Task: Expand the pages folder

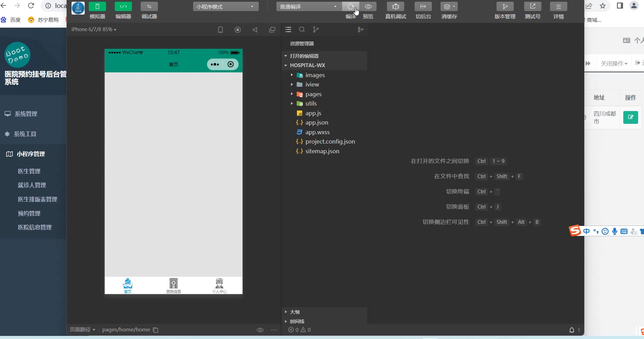Action: [313, 94]
